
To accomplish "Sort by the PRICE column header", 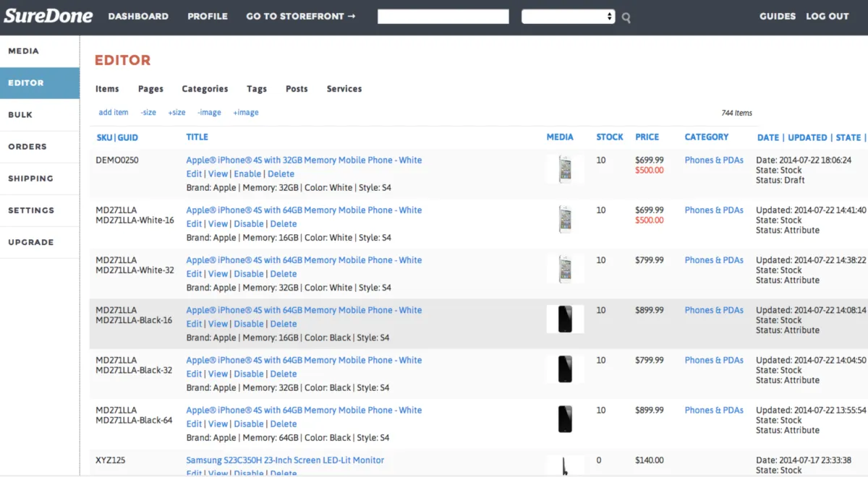I will [x=647, y=137].
